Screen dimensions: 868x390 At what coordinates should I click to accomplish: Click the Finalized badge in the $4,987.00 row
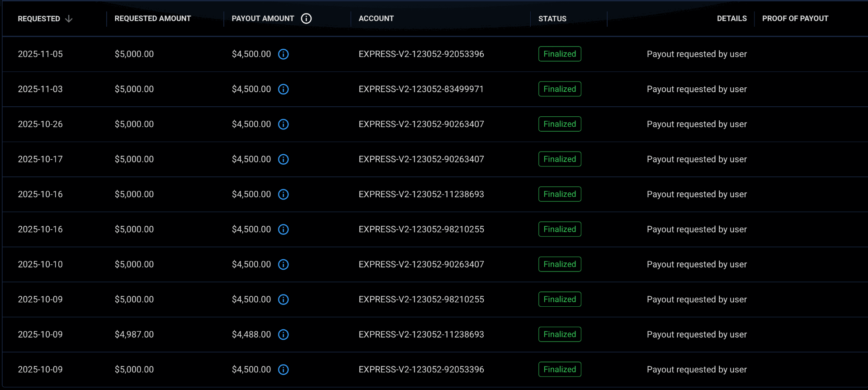click(560, 334)
